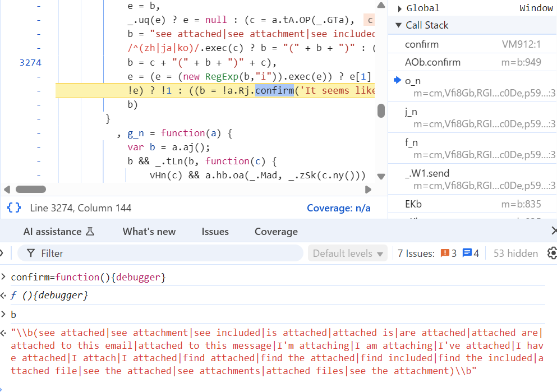Click the 7 Issues label

tap(416, 253)
